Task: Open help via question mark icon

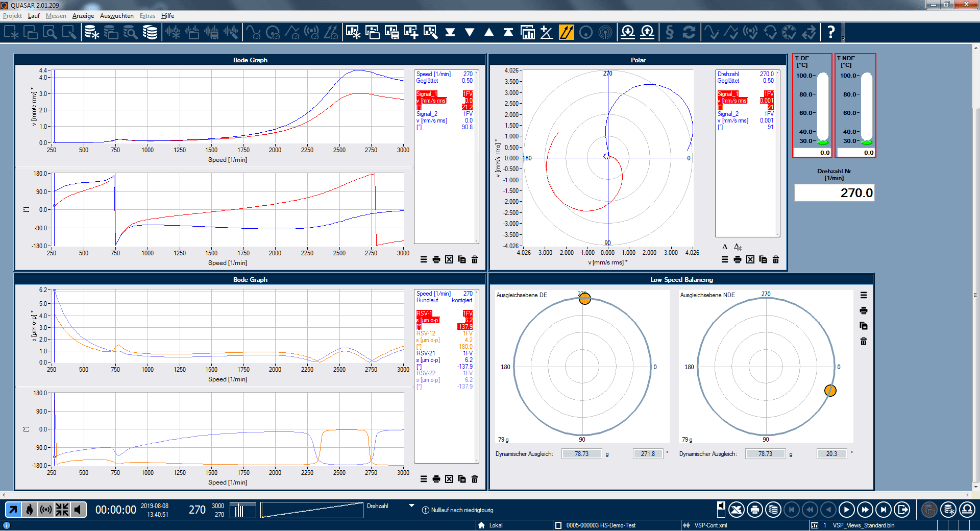Action: point(831,33)
